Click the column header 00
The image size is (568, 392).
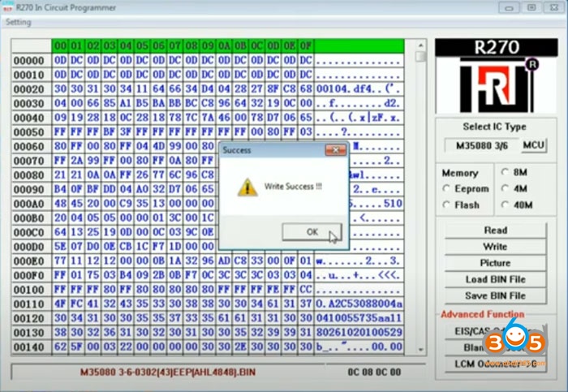(60, 46)
